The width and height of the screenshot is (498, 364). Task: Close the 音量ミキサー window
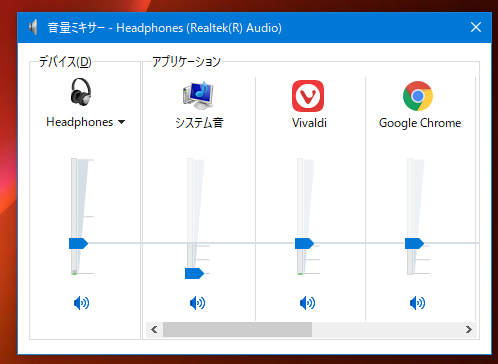click(x=476, y=27)
